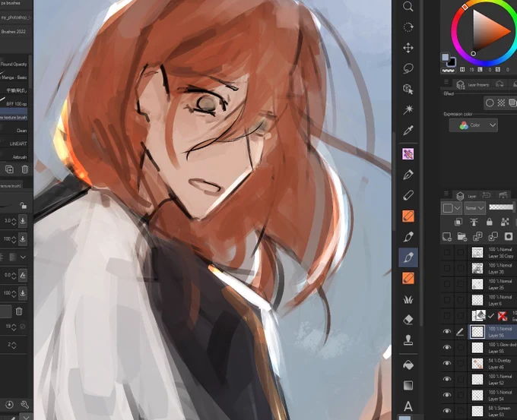Click the Set as reference layer lighthouse icon
The height and width of the screenshot is (420, 517).
(x=474, y=222)
